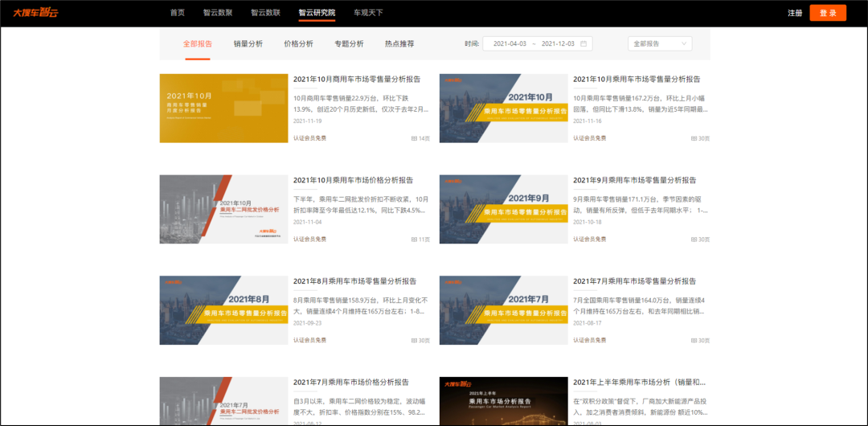Click the 注册 link
868x426 pixels.
tap(795, 13)
